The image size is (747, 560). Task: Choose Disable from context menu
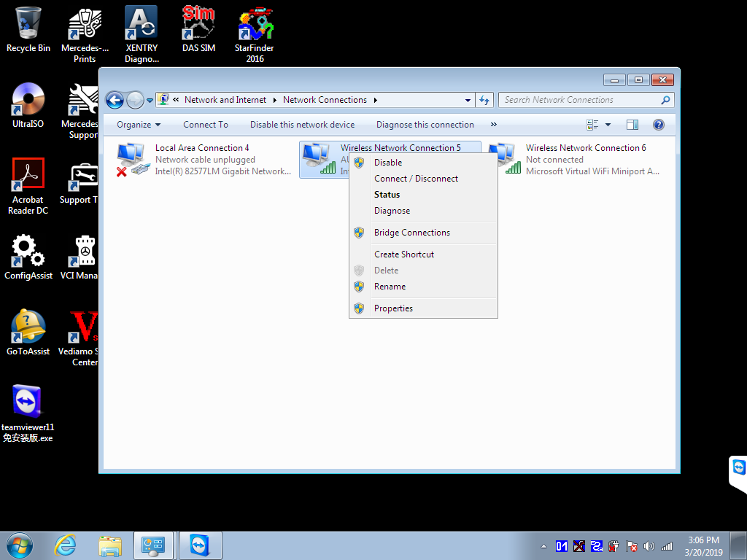pyautogui.click(x=424, y=163)
